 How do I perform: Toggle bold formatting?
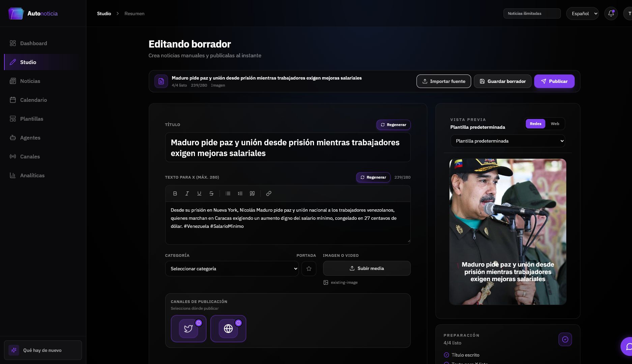[175, 193]
